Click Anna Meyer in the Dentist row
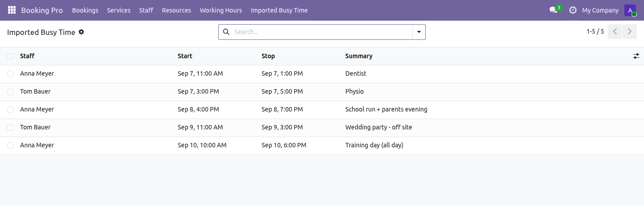The height and width of the screenshot is (206, 644). point(37,73)
